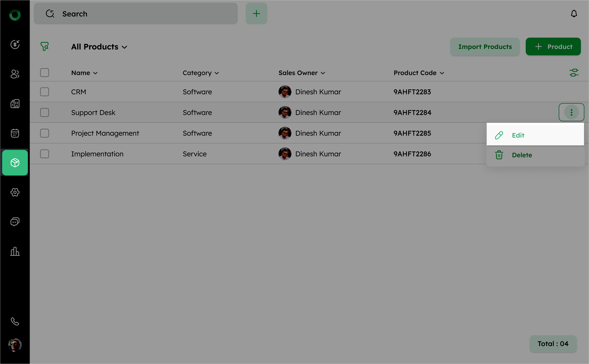Click the Import Products button

[485, 47]
